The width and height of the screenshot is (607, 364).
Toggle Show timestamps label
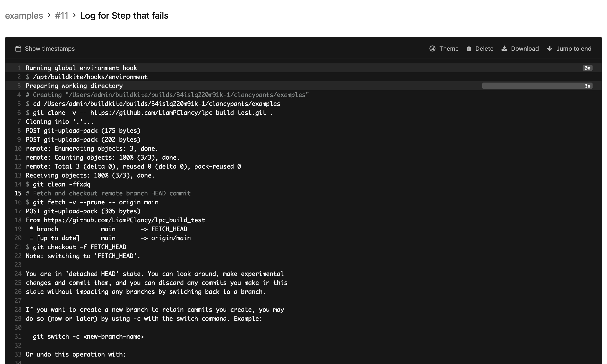point(50,48)
